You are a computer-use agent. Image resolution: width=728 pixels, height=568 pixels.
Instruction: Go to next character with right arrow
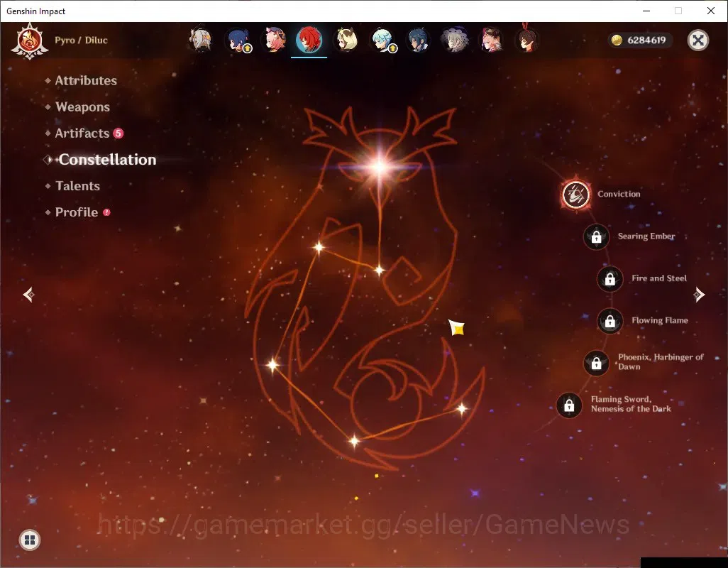coord(699,295)
